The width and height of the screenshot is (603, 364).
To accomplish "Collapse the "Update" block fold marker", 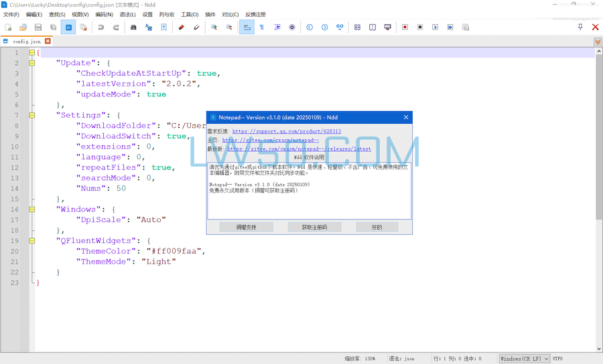I will coord(32,63).
